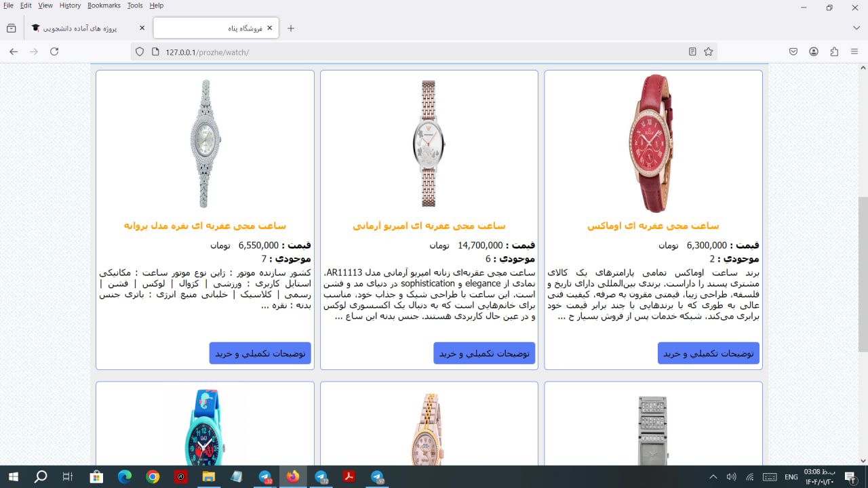Viewport: 868px width, 488px height.
Task: Open title link ساعت مچی عقربه ای نقره مدل پروانه
Action: [x=205, y=226]
